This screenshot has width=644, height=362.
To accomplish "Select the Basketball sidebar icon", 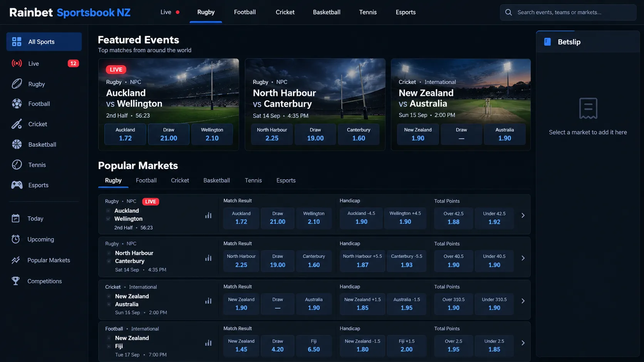I will 17,144.
